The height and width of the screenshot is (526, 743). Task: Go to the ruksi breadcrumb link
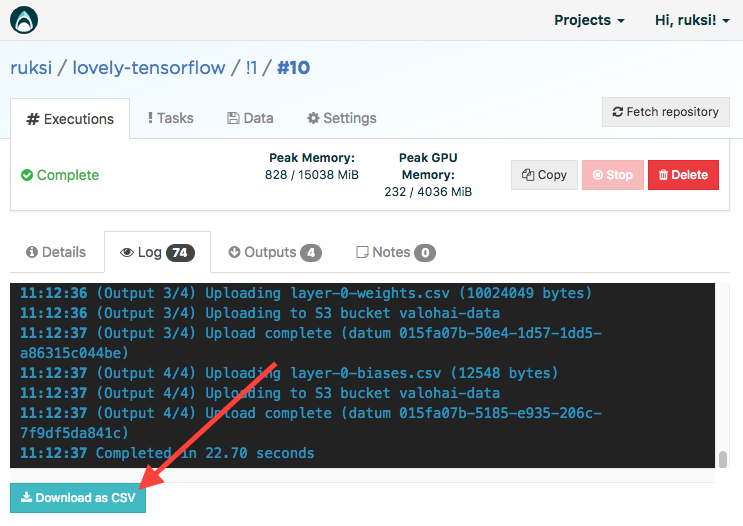(31, 68)
